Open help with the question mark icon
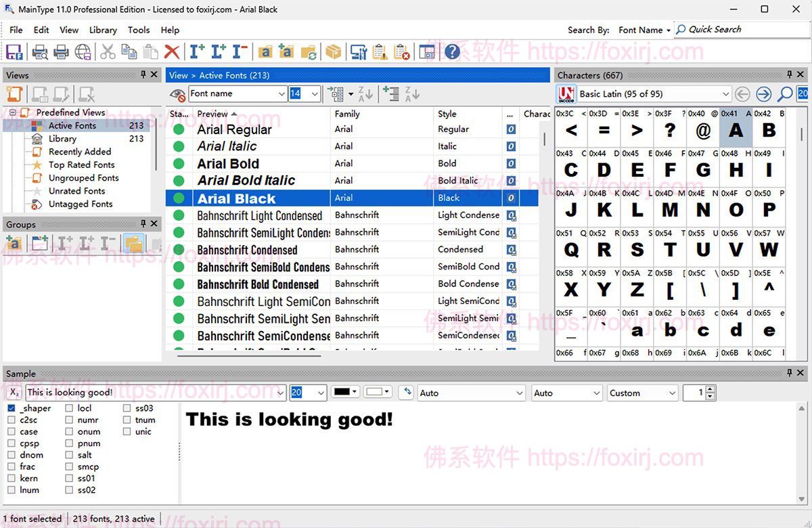The image size is (812, 528). point(452,52)
